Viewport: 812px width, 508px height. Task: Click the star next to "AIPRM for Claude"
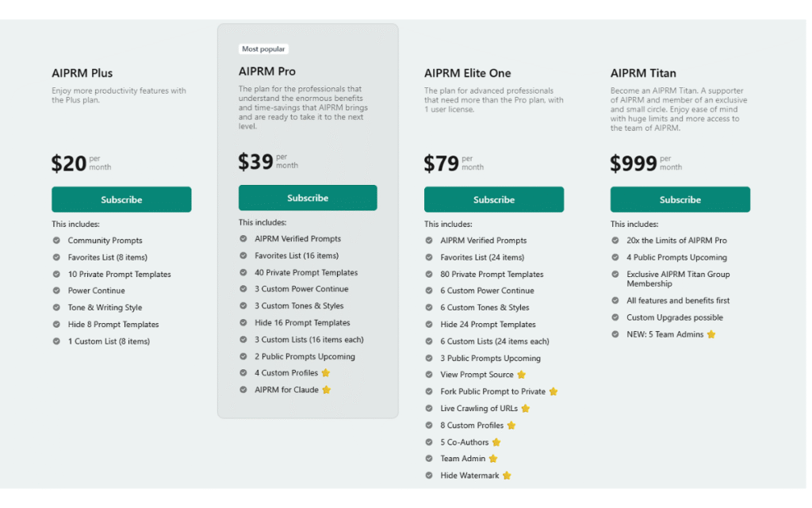point(327,390)
